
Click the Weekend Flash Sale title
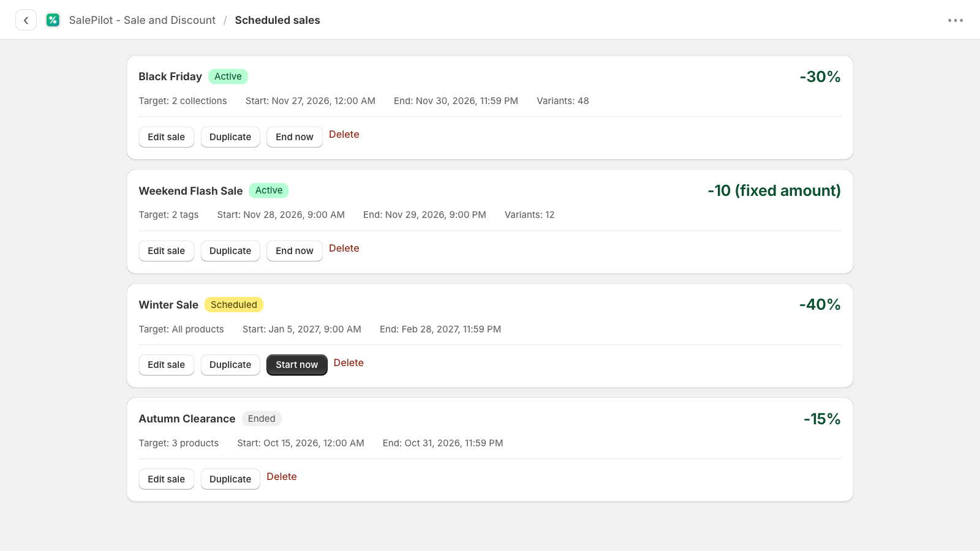(191, 191)
